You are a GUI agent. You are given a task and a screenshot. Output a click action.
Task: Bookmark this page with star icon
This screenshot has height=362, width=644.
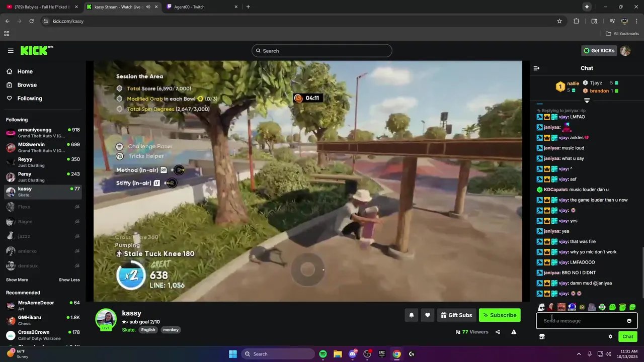click(559, 21)
